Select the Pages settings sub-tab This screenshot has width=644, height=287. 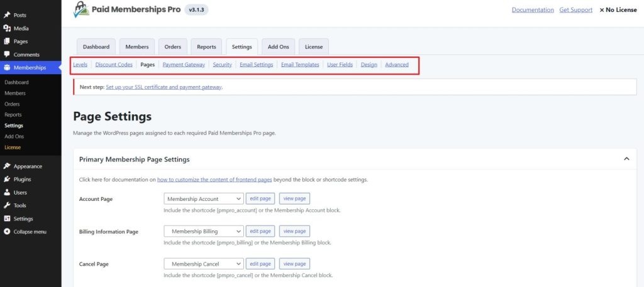coord(147,65)
